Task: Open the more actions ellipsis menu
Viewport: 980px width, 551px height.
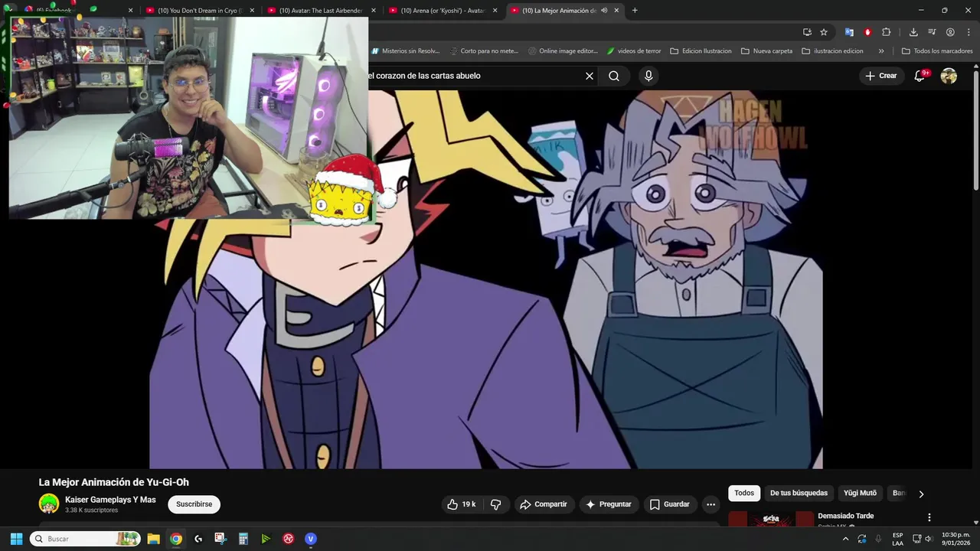Action: pyautogui.click(x=710, y=504)
